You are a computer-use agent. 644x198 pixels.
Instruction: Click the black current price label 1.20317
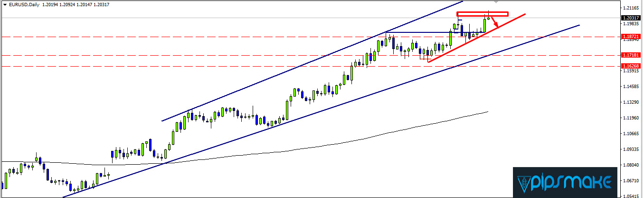(x=631, y=18)
